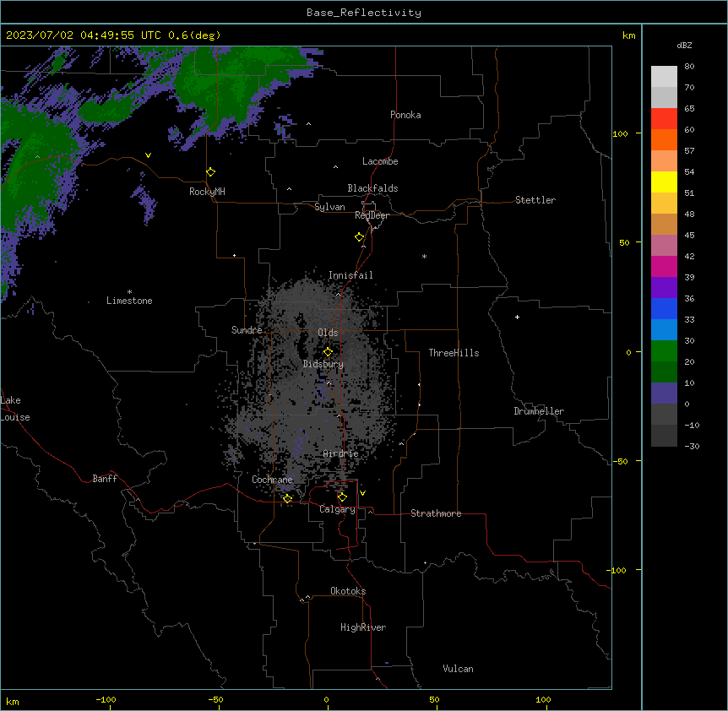
Task: Click the yellow V marker northwest of RockyMH
Action: [x=148, y=155]
